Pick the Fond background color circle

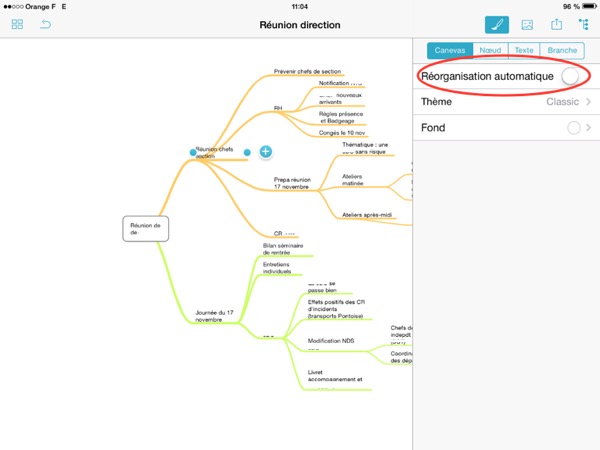point(573,128)
